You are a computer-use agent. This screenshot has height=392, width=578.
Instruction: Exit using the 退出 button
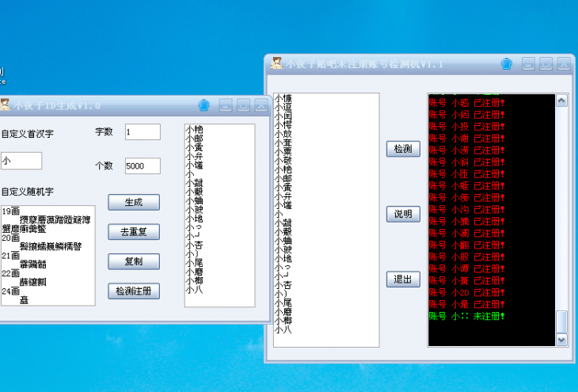(x=402, y=280)
